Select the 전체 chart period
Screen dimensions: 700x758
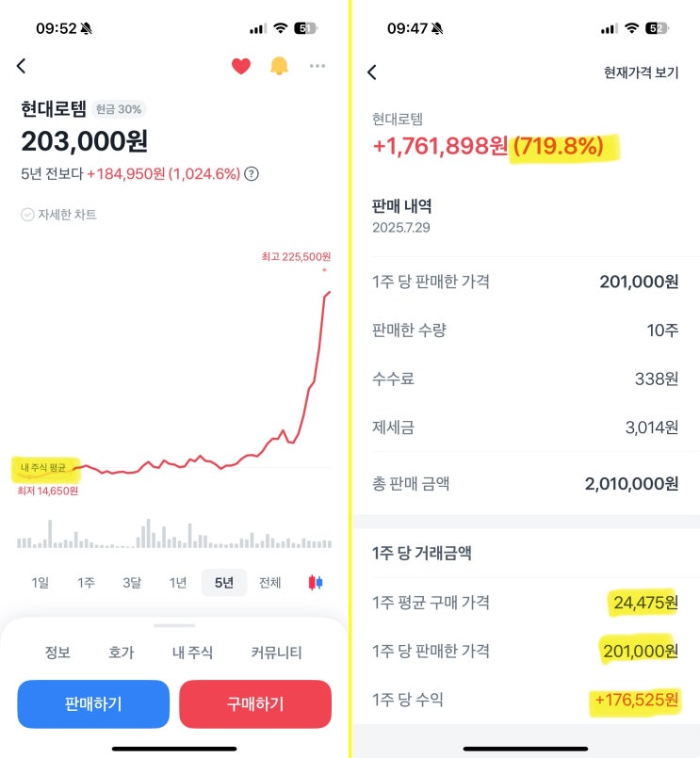269,583
